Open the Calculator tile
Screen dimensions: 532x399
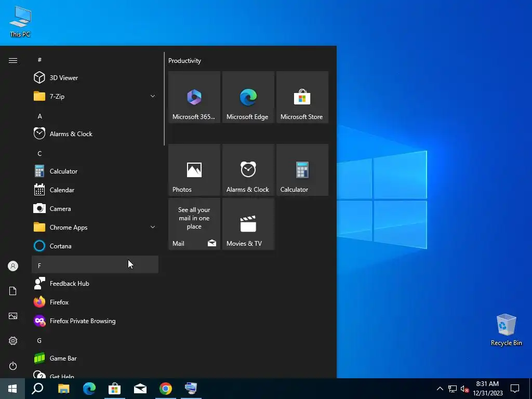click(302, 170)
